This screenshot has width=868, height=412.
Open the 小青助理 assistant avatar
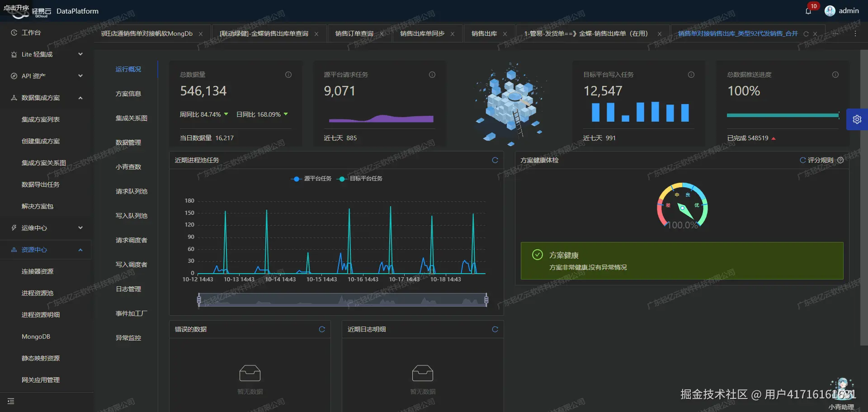click(842, 389)
